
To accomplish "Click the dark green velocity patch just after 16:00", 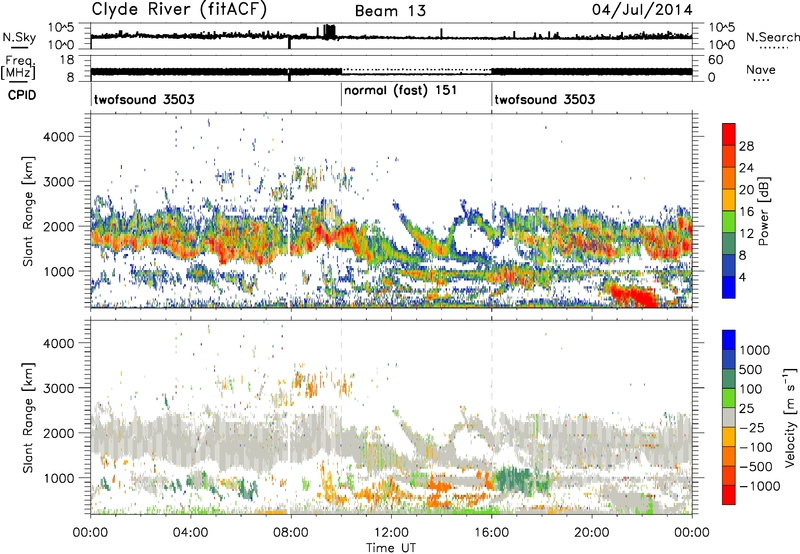I will (x=514, y=481).
